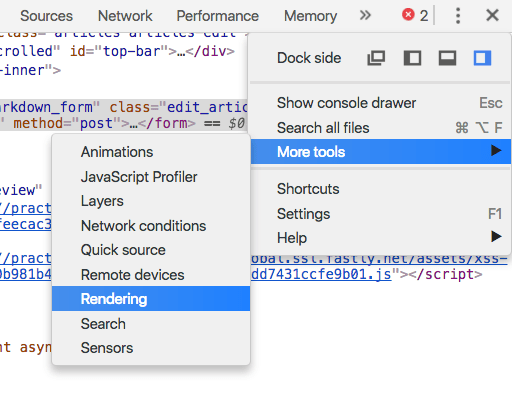Dock DevTools to left side icon

coord(412,58)
